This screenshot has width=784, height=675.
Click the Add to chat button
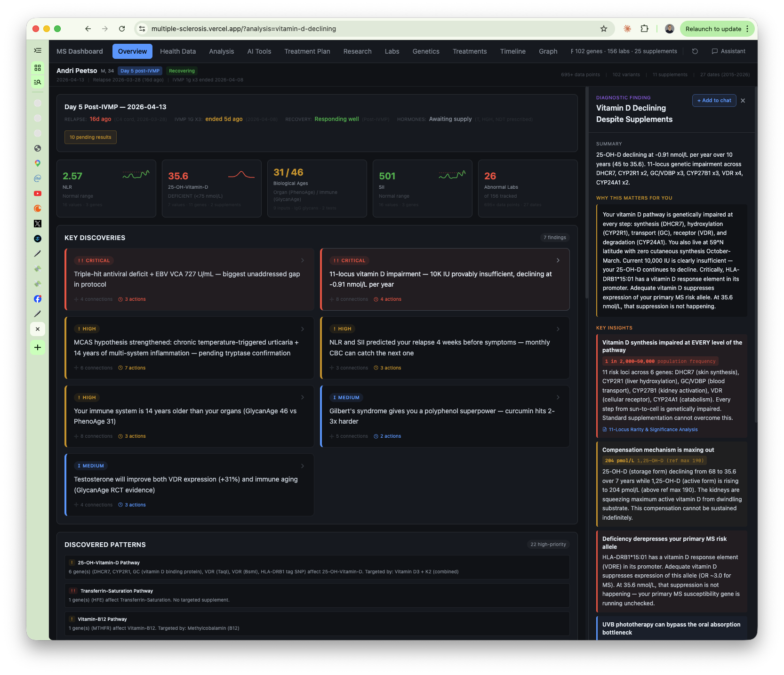[714, 101]
